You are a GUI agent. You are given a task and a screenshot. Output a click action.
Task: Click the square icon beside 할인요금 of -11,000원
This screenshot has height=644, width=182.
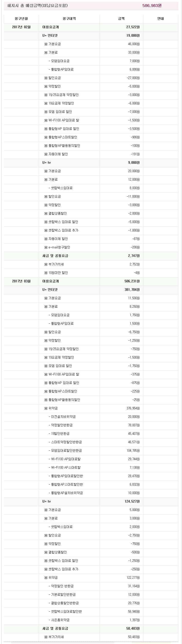pos(46,197)
